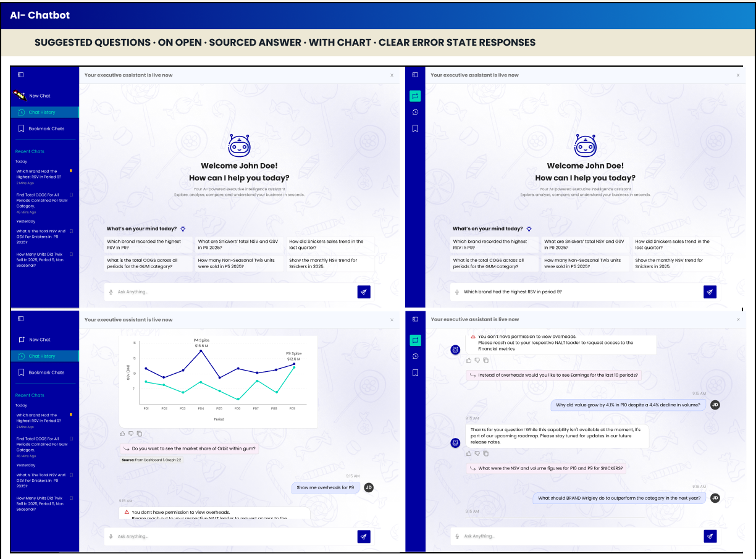This screenshot has height=559, width=756.
Task: Bookmark 'How Many Units Did Twix' chat in welcome panel
Action: (x=71, y=254)
